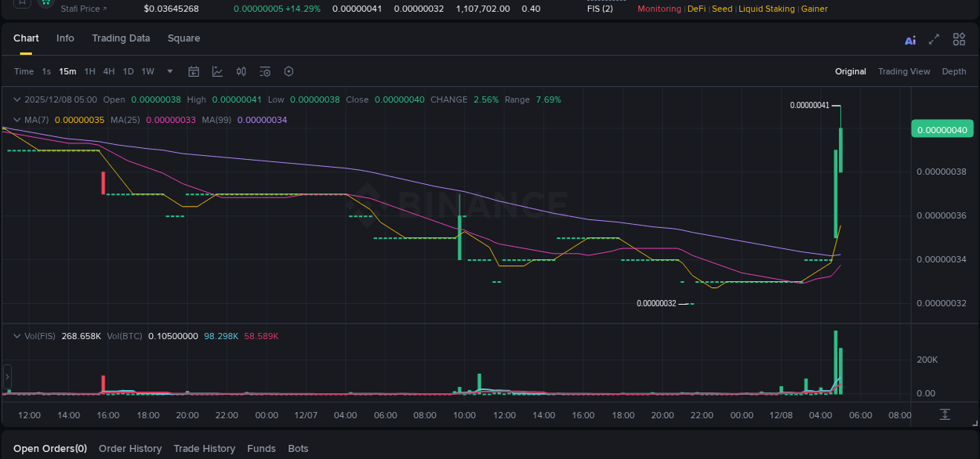Open the Order History section
Viewport: 980px width, 459px height.
pos(130,448)
